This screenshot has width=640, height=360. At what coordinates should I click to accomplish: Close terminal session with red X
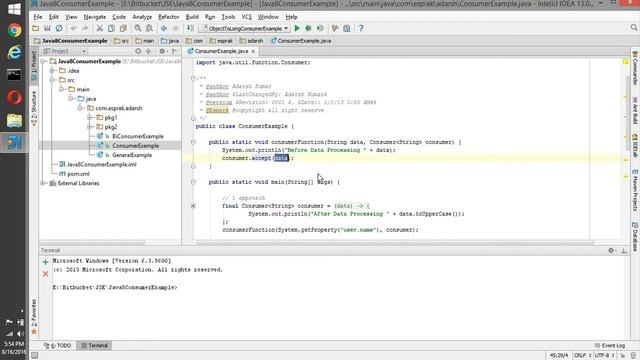(45, 274)
